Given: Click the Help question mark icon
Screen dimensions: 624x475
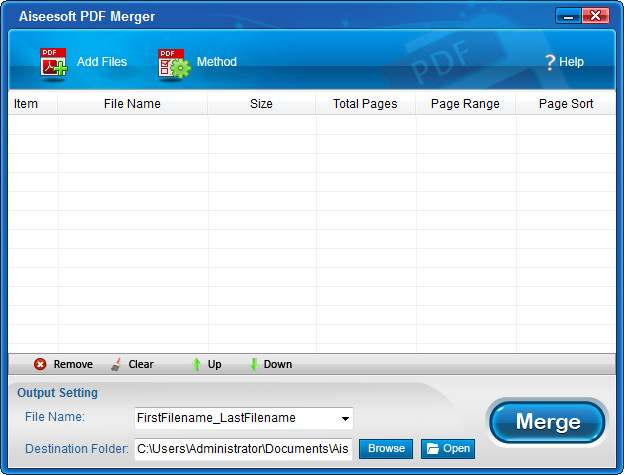Looking at the screenshot, I should [x=550, y=62].
